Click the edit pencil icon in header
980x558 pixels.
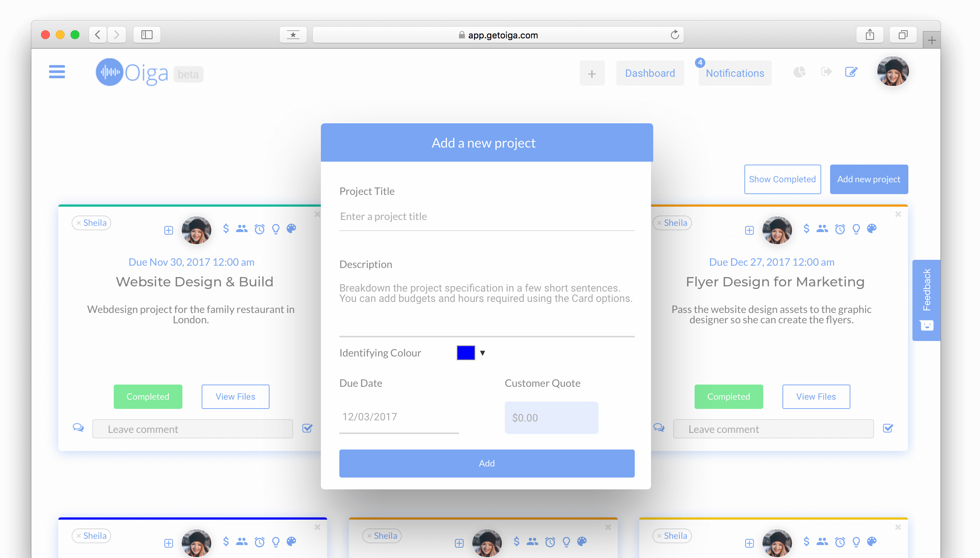point(851,72)
